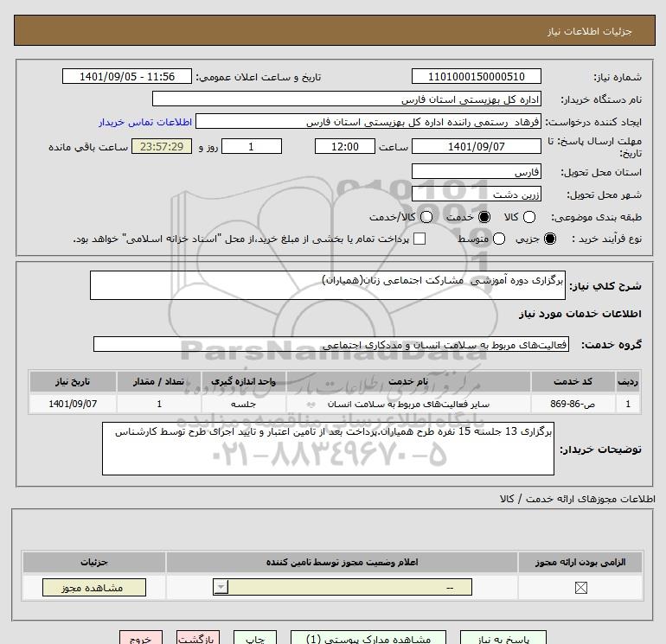Screen dimensions: 666x644
Task: Click table date cell 1401/09/07
Action: tap(73, 405)
